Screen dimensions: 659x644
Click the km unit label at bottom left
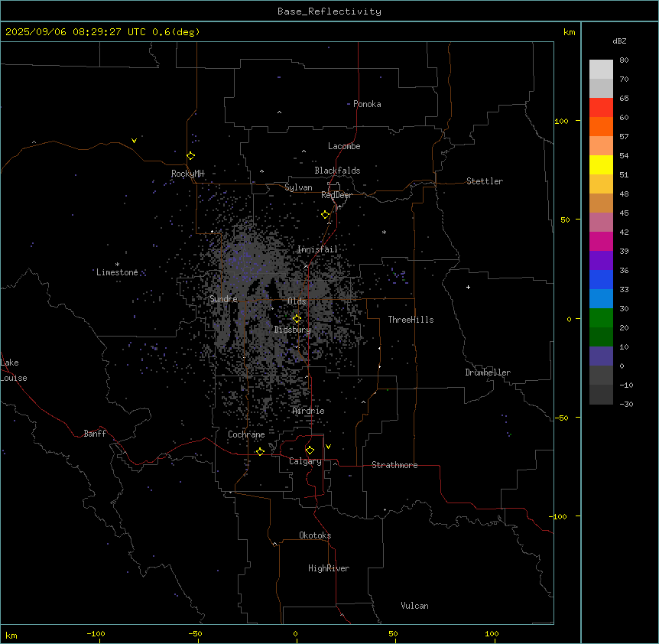(11, 635)
